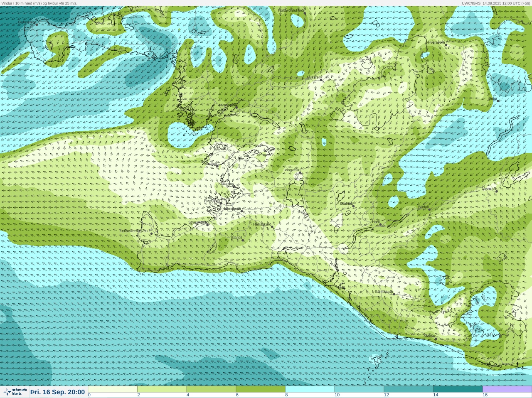
Task: Click the Akrafjall station label
Action: [211, 164]
